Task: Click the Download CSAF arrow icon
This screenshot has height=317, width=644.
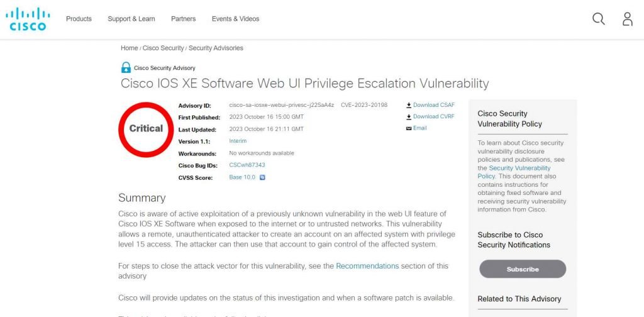Action: click(x=409, y=105)
